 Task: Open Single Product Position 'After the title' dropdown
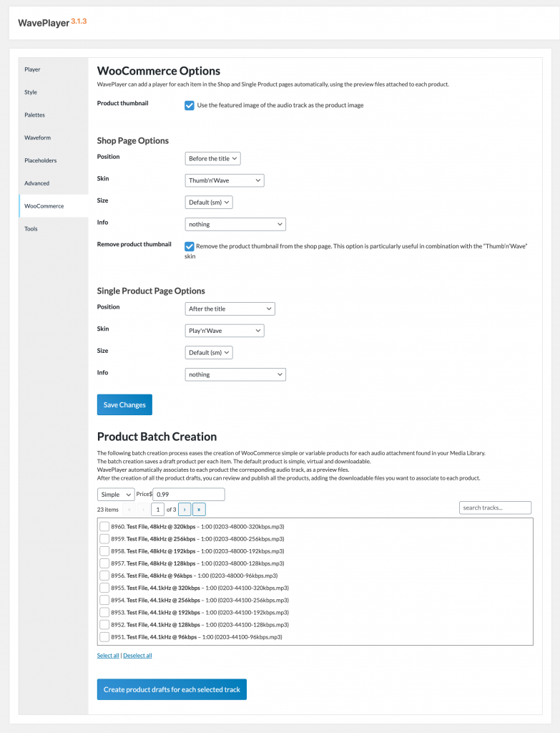[230, 309]
